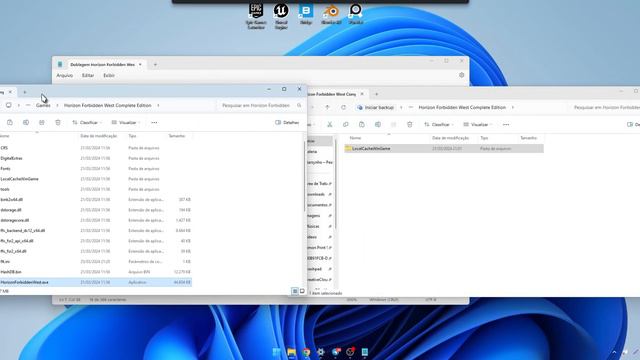Open Classificar dropdown in background Explorer window

[439, 124]
